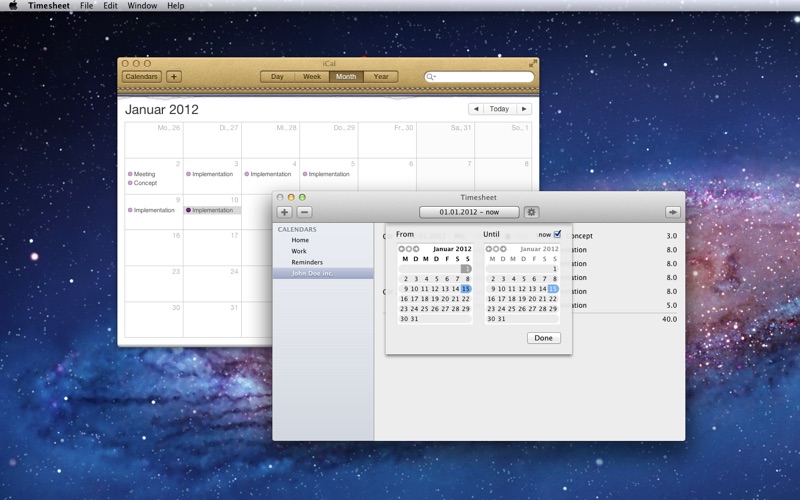Screen dimensions: 800x500
Task: Toggle iCal full screen arrows icon
Action: tap(533, 63)
